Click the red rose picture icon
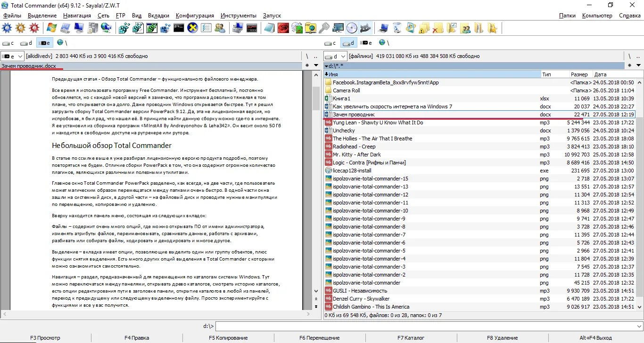The height and width of the screenshot is (343, 644). (283, 28)
